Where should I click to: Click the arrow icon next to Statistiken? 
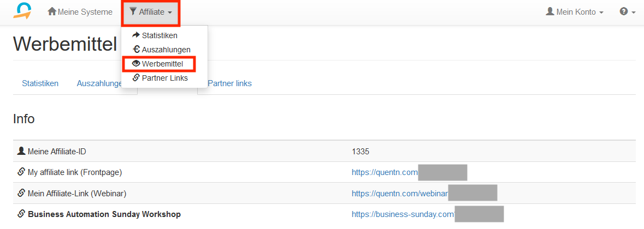tap(136, 35)
